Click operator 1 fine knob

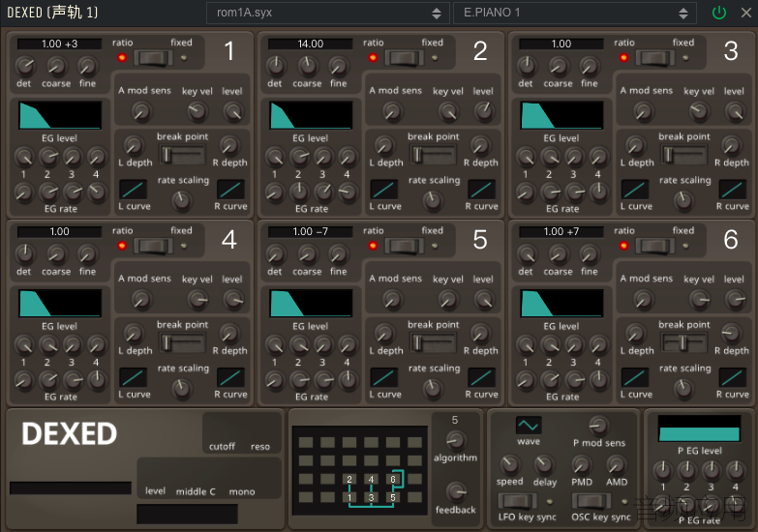click(x=87, y=66)
